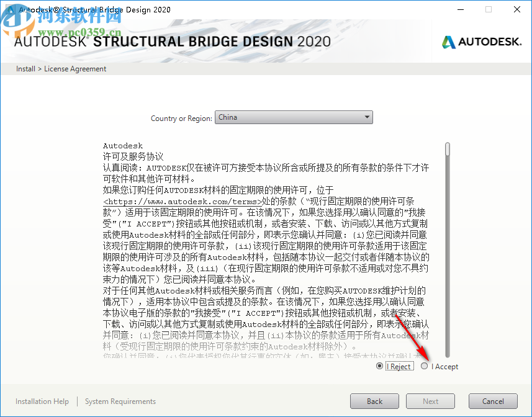The width and height of the screenshot is (532, 417).
Task: Click the dropdown arrow next to China
Action: [367, 117]
